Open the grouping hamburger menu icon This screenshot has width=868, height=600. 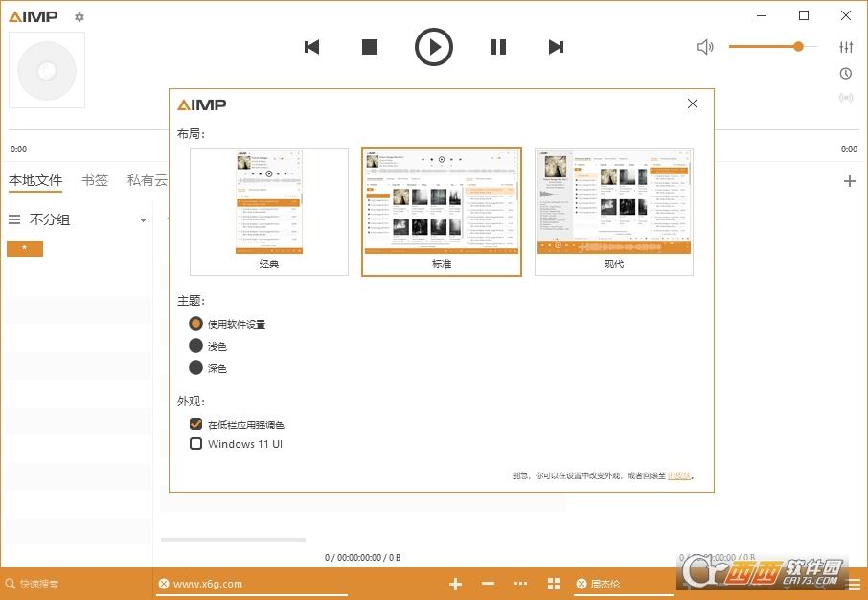[x=14, y=219]
